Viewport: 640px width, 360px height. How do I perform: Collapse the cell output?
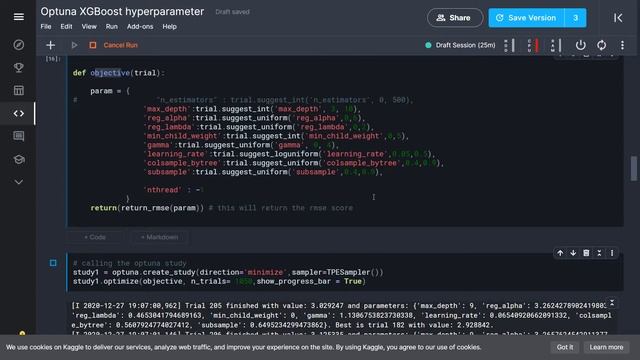[x=612, y=303]
